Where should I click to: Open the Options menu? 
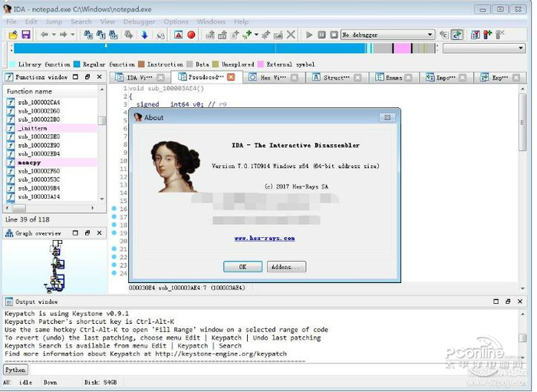coord(176,21)
